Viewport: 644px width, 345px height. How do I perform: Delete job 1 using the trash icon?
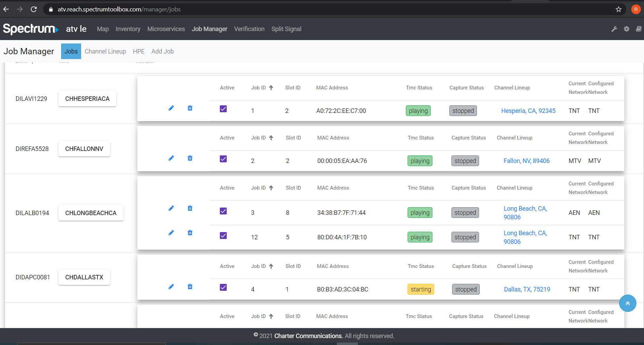[190, 108]
